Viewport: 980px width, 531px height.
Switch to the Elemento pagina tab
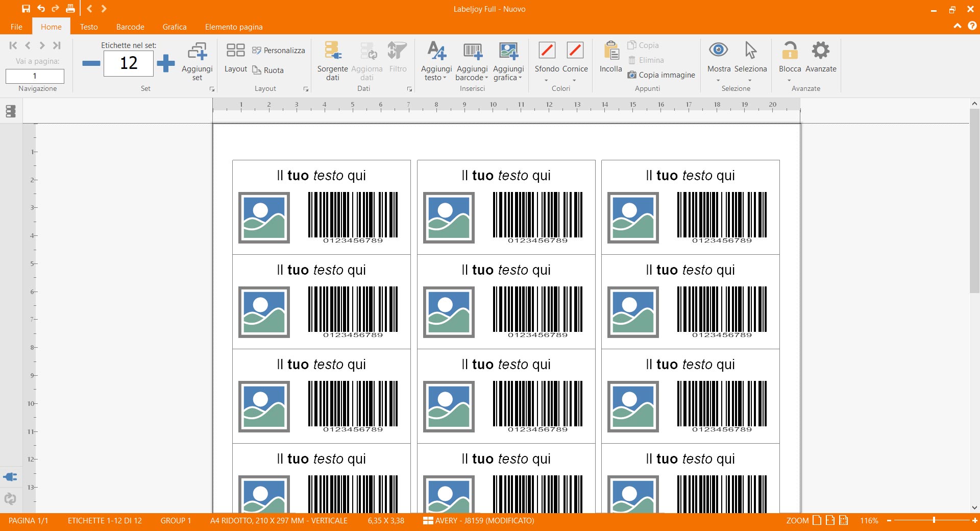pyautogui.click(x=234, y=27)
